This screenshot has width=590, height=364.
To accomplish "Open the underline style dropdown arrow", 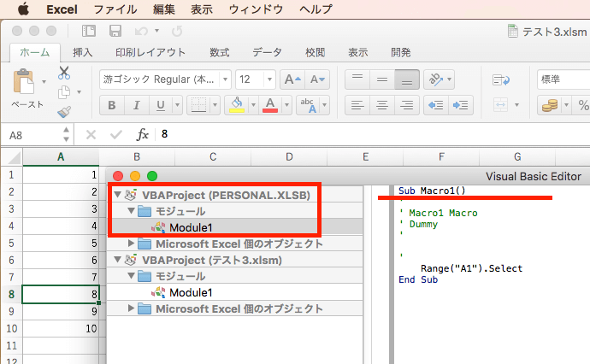I will pyautogui.click(x=177, y=105).
